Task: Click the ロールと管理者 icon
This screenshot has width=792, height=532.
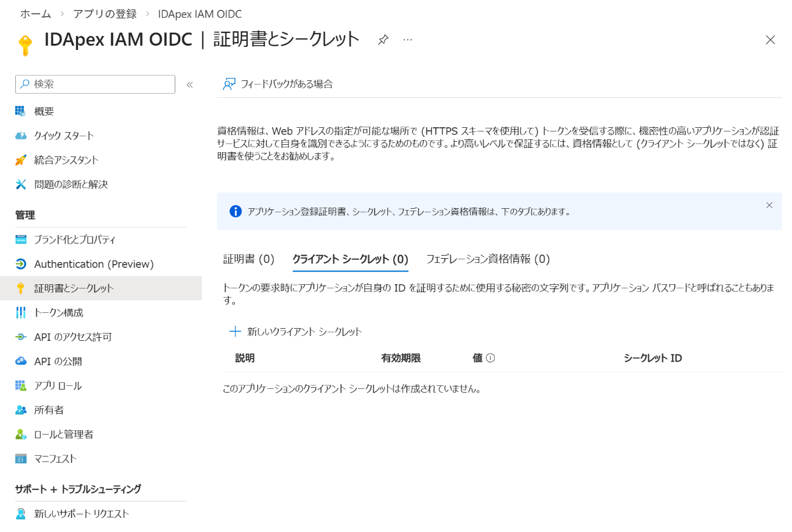Action: [x=21, y=435]
